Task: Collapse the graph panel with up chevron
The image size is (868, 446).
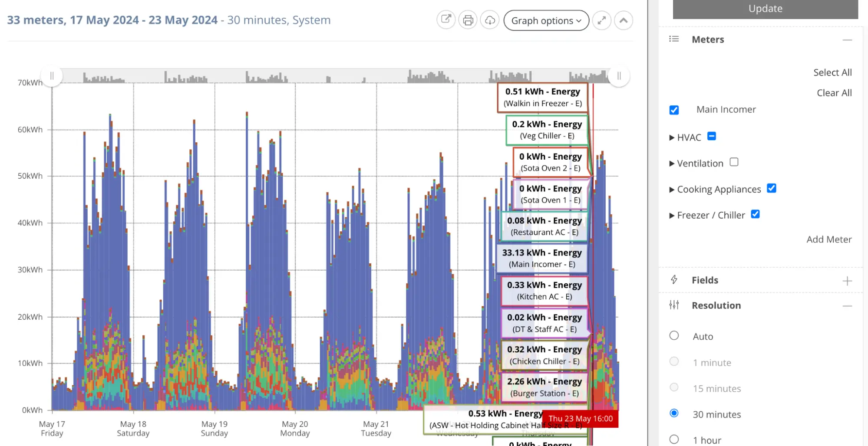Action: [623, 20]
